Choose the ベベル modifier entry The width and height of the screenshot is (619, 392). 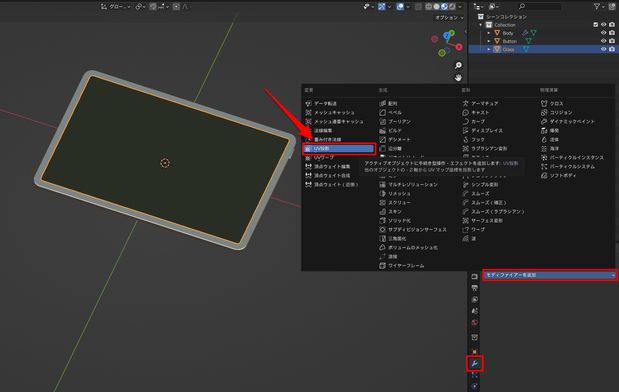(x=391, y=113)
